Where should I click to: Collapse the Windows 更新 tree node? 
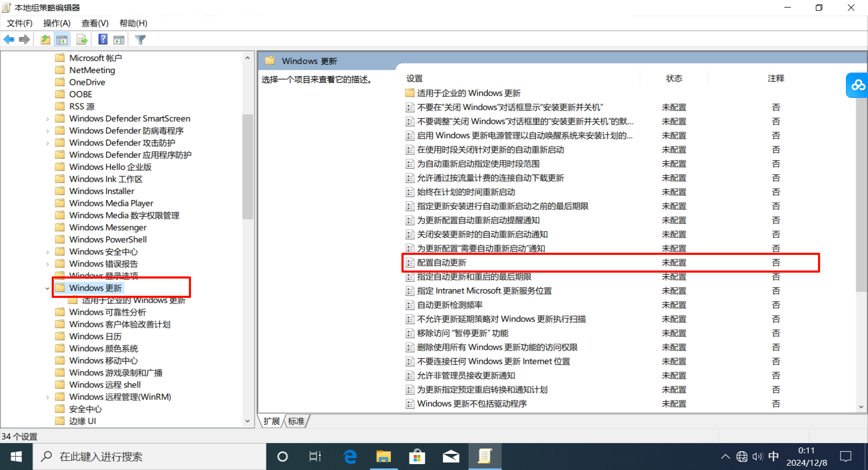coord(47,288)
